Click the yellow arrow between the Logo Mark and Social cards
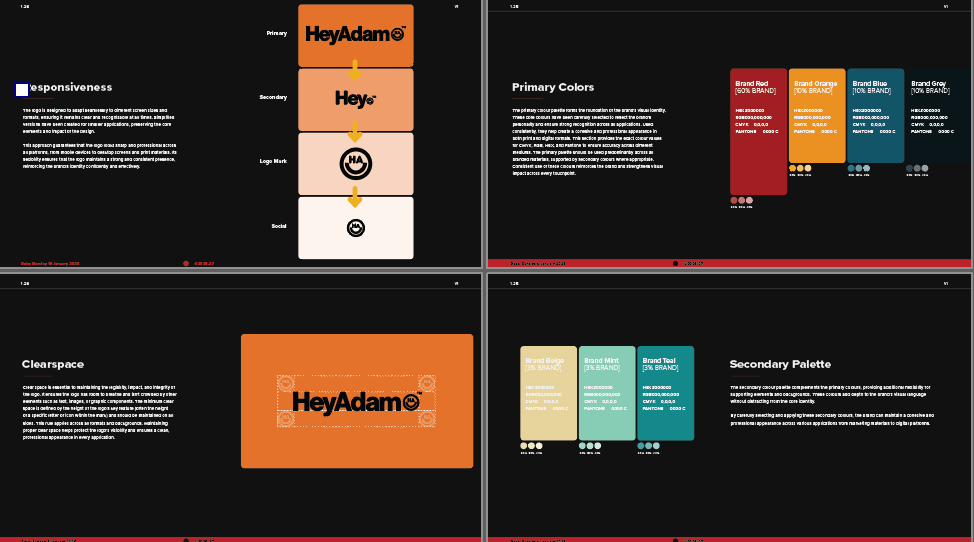 click(355, 197)
